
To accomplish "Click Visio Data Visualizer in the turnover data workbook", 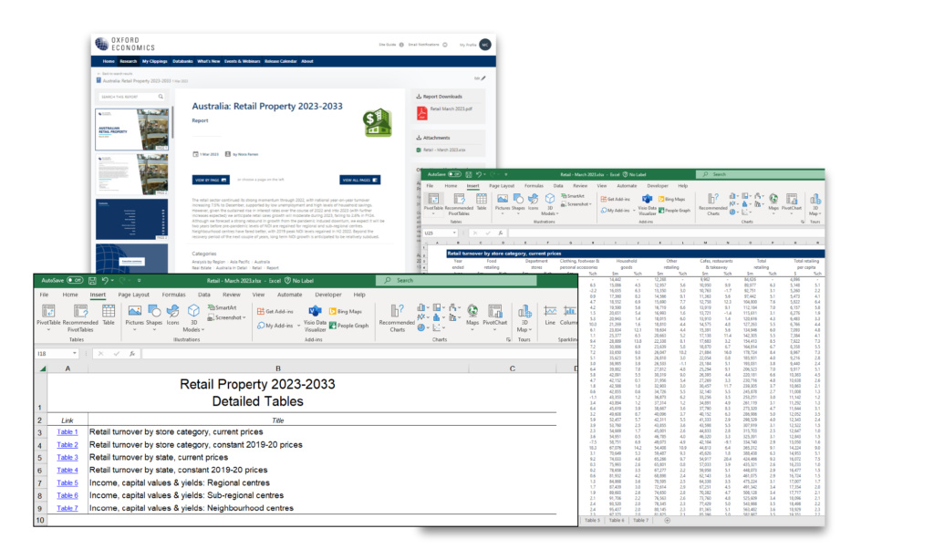I will (649, 203).
